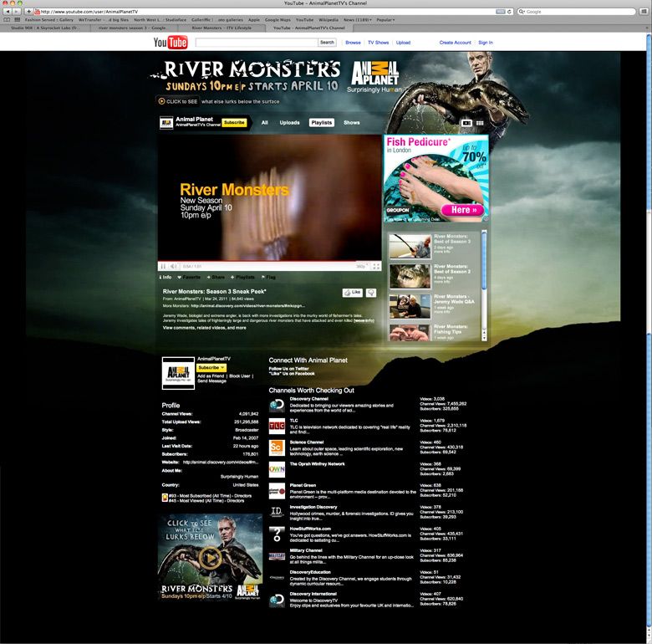Screen dimensions: 652x644
Task: Open the Browse link
Action: [353, 43]
